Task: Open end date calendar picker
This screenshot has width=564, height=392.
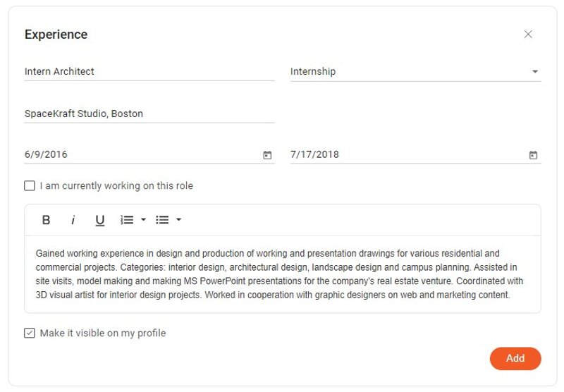Action: pos(533,155)
